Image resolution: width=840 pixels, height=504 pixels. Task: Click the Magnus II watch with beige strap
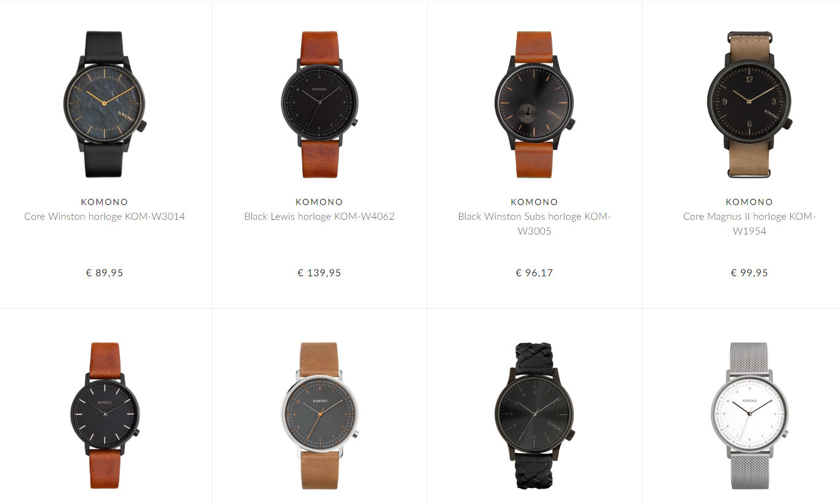pos(750,104)
